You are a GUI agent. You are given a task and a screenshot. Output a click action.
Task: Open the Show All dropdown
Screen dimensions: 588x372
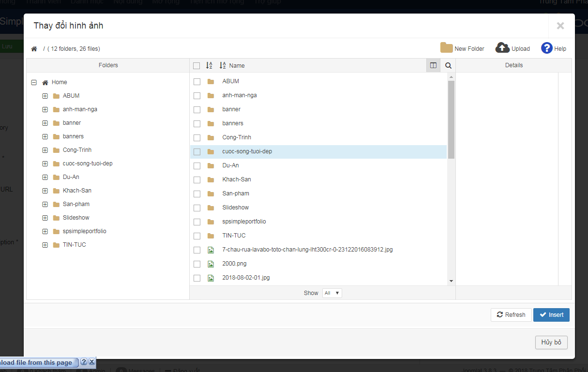332,293
